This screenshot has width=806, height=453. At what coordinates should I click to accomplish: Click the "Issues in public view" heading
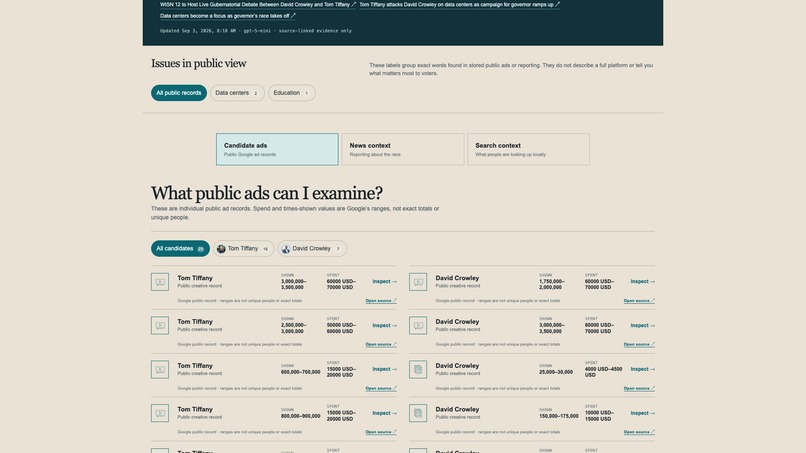tap(198, 64)
